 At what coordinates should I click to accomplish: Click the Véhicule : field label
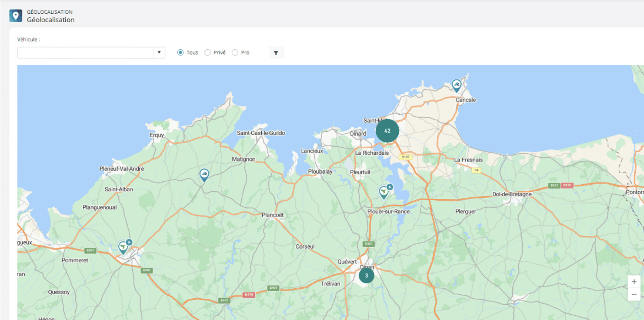[x=28, y=39]
